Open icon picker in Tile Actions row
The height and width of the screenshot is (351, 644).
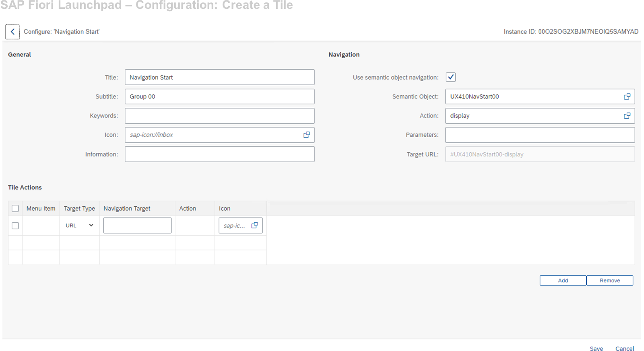tap(254, 226)
